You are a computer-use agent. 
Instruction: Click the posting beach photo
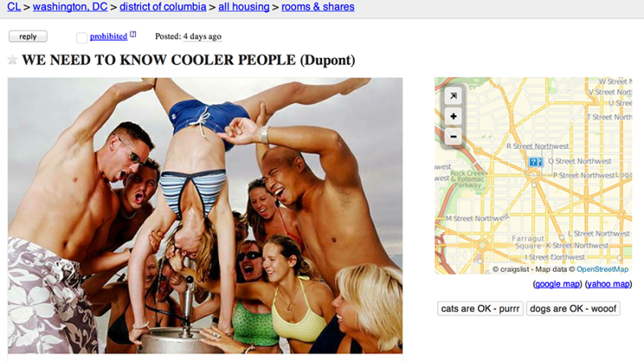pyautogui.click(x=205, y=216)
